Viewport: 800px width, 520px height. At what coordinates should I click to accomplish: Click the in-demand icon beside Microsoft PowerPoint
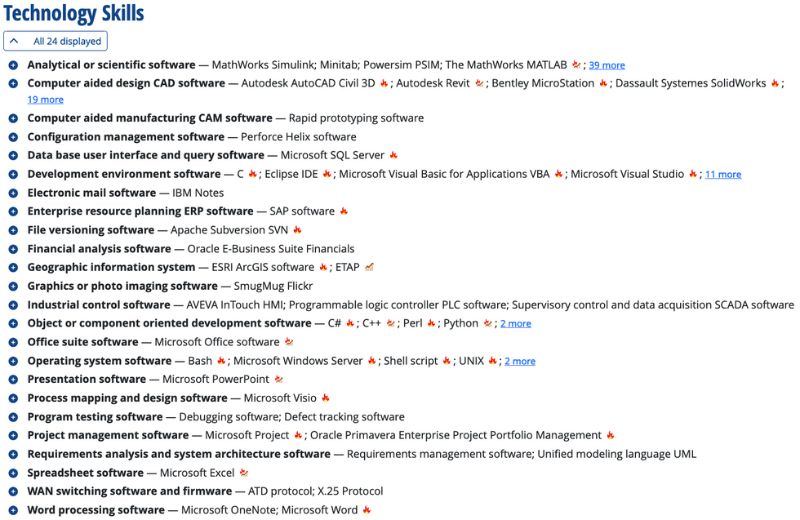(279, 379)
